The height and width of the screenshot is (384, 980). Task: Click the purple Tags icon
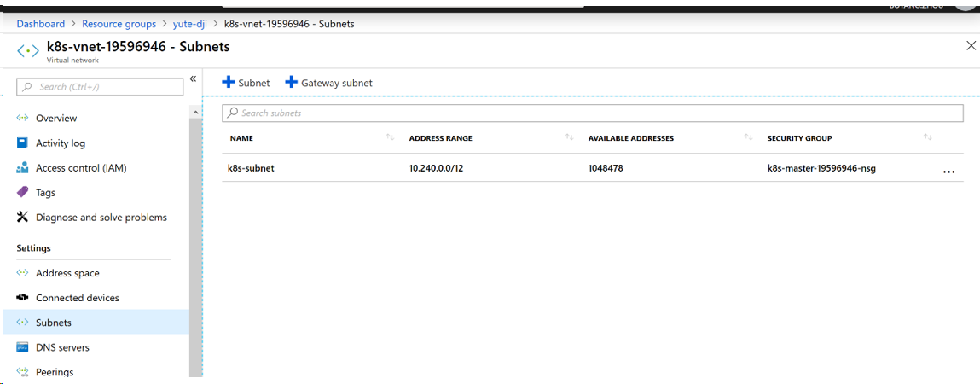coord(22,192)
